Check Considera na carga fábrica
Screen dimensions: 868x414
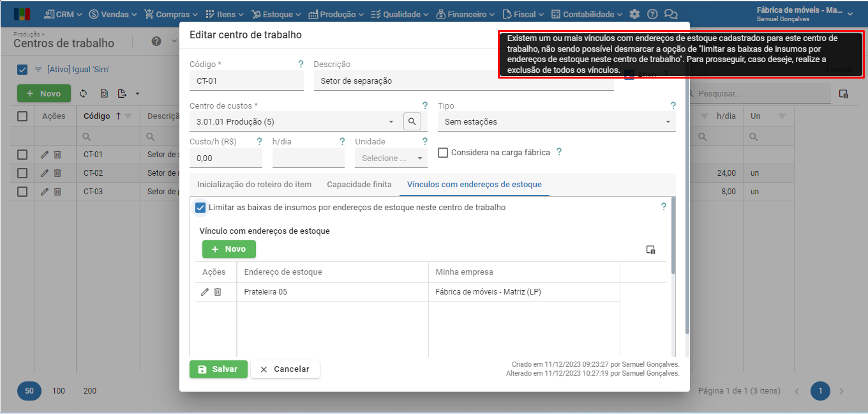coord(443,153)
